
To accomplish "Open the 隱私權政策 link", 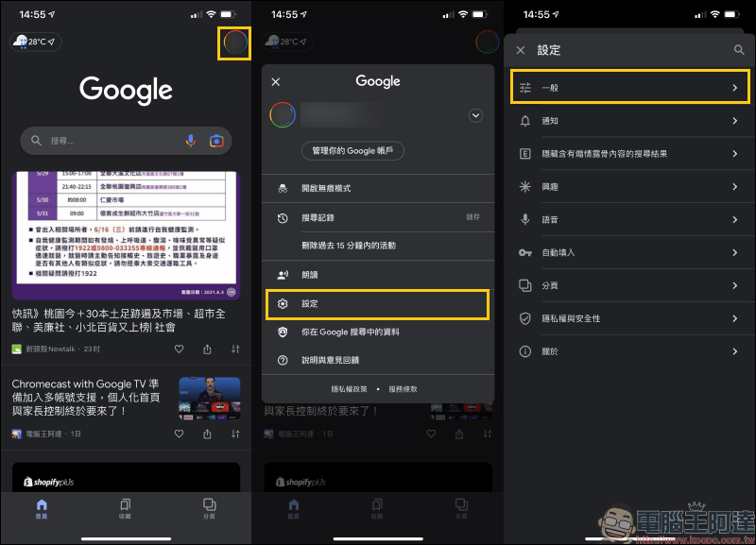I will 349,389.
